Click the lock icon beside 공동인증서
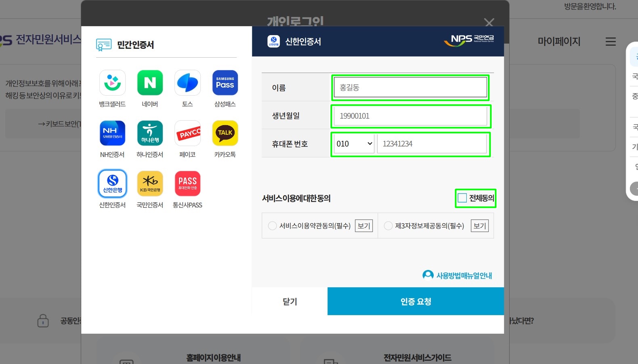The image size is (638, 364). [43, 321]
